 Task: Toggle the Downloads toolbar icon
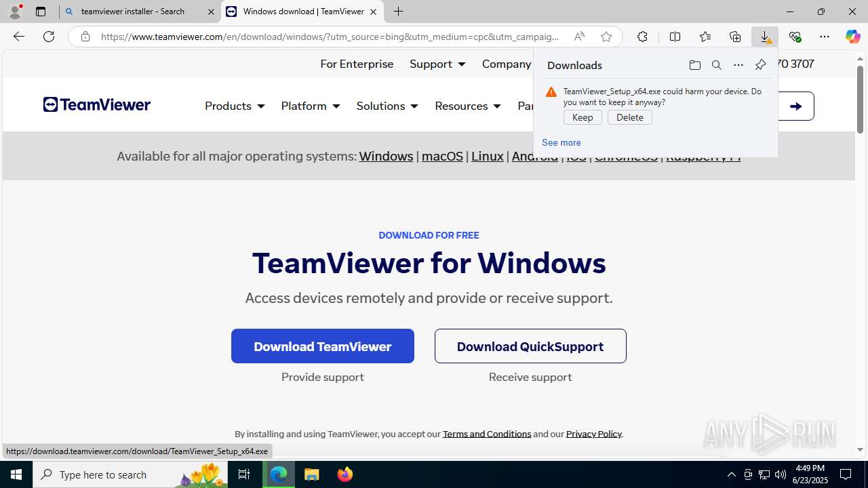(765, 37)
